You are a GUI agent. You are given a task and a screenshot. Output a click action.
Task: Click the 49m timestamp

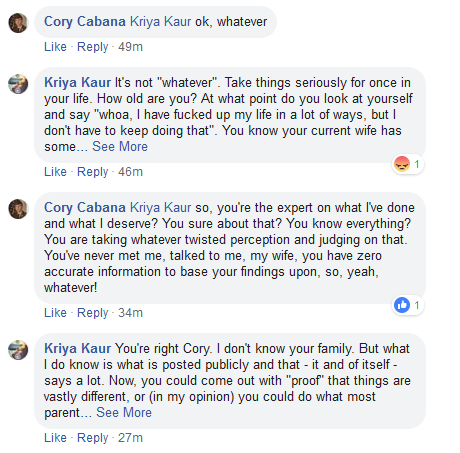pos(130,47)
